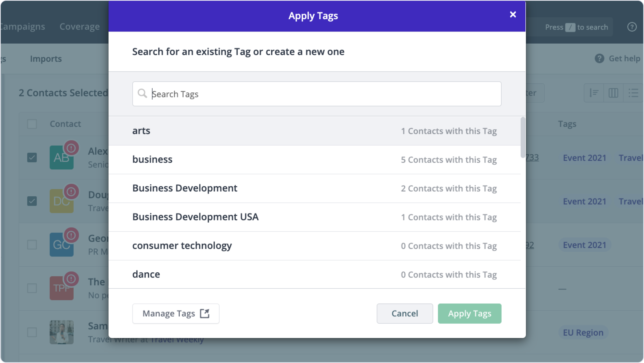Select the consumer technology tag
644x363 pixels.
click(x=315, y=246)
